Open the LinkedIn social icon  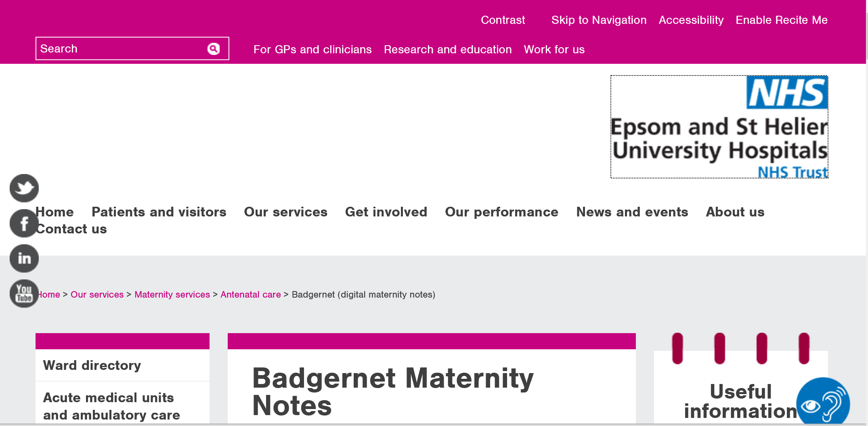[24, 258]
